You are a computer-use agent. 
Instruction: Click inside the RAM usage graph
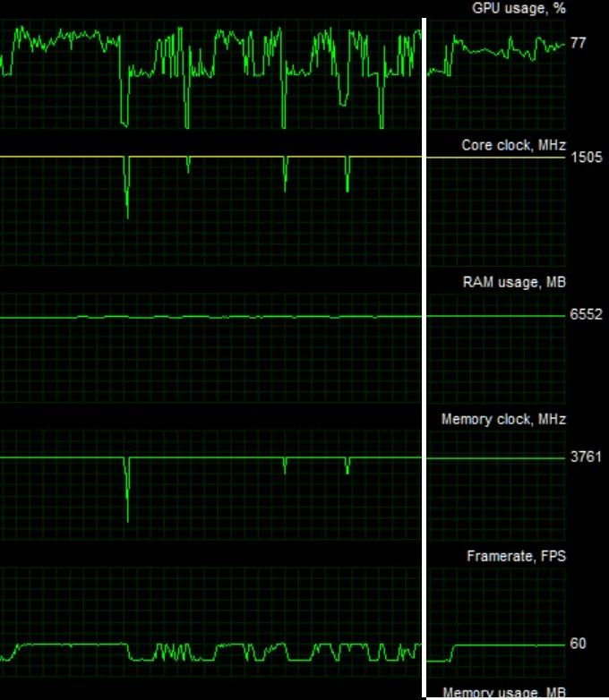pyautogui.click(x=282, y=348)
